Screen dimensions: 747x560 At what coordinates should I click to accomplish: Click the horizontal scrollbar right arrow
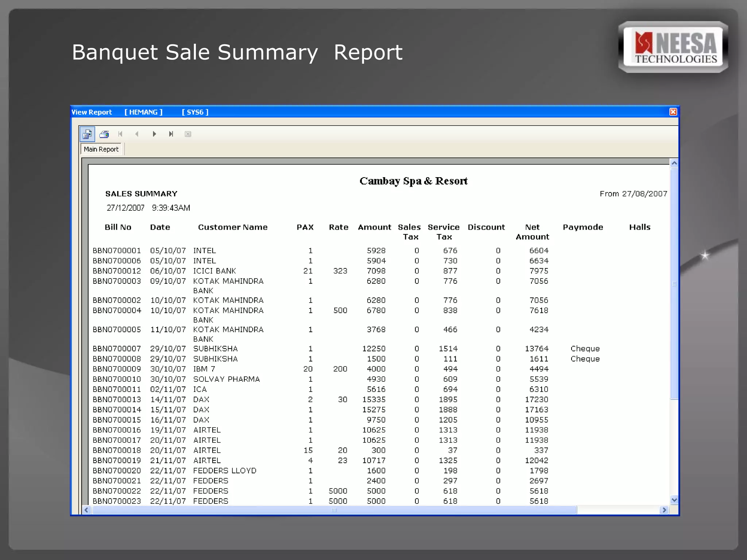point(664,510)
